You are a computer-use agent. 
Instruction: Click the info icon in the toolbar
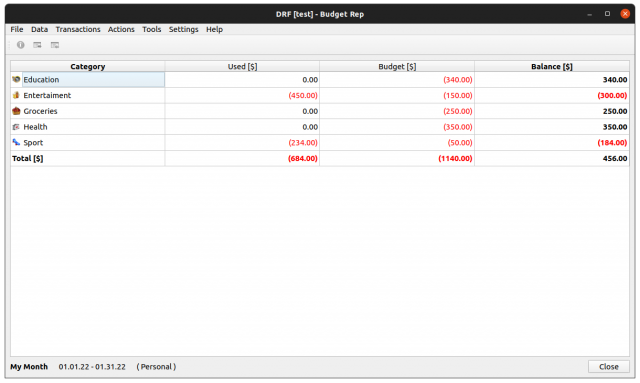20,45
